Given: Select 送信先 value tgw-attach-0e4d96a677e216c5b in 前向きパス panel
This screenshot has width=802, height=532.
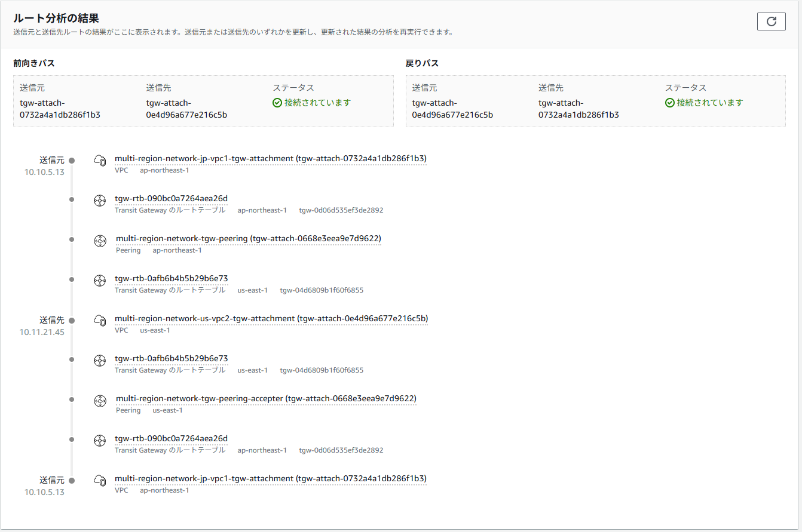Looking at the screenshot, I should pos(186,109).
